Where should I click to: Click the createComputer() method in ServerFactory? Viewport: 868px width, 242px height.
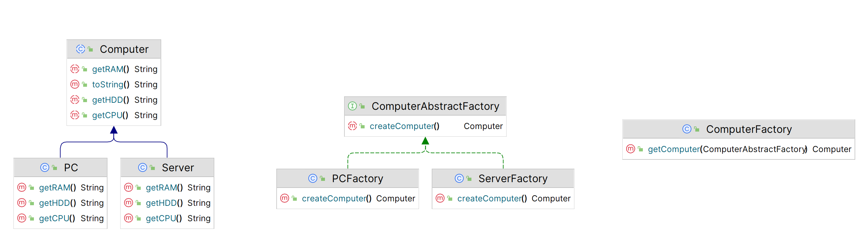pos(492,198)
